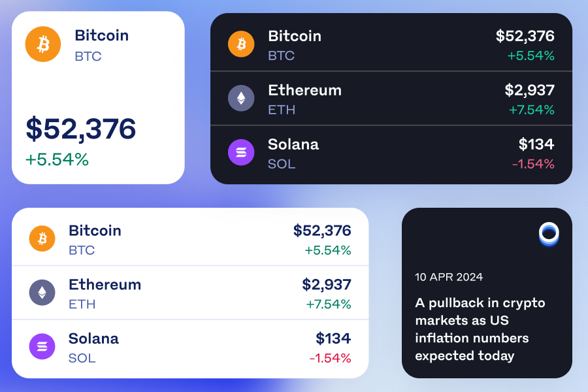Click the Solana icon in the dark list widget
The image size is (588, 392).
point(241,152)
